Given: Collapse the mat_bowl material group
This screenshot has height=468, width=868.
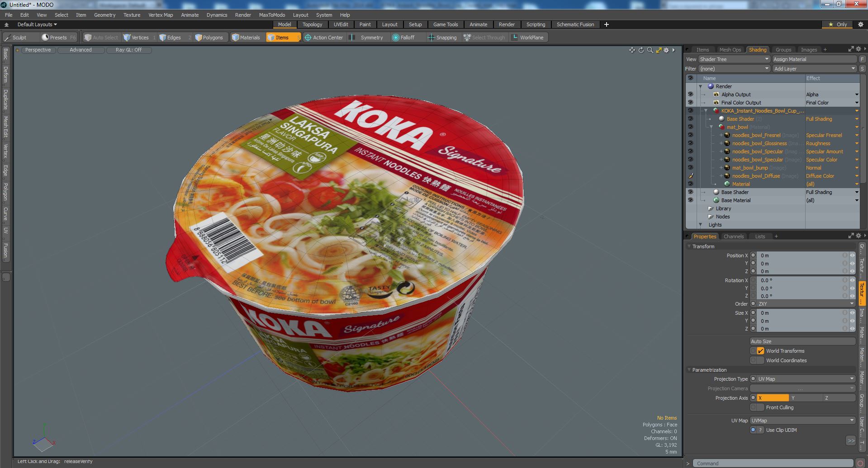Looking at the screenshot, I should [711, 127].
